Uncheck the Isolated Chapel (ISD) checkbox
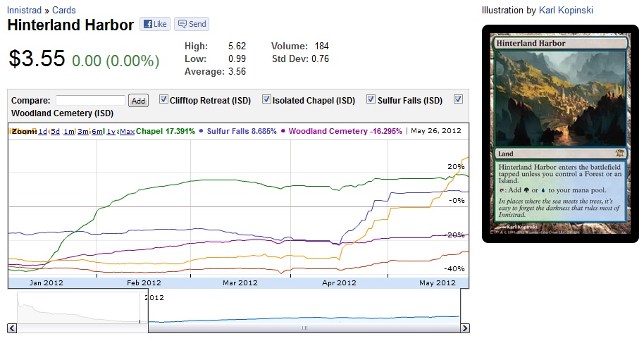The height and width of the screenshot is (348, 644). pos(267,99)
